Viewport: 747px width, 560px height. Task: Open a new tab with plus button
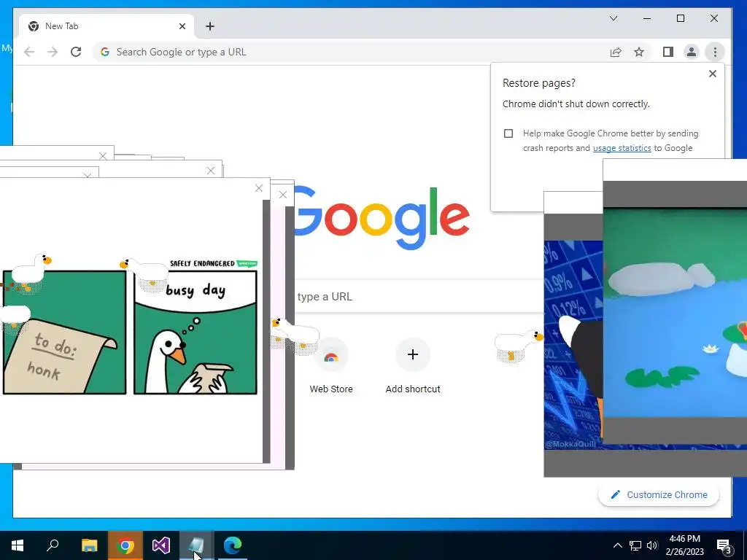point(210,26)
